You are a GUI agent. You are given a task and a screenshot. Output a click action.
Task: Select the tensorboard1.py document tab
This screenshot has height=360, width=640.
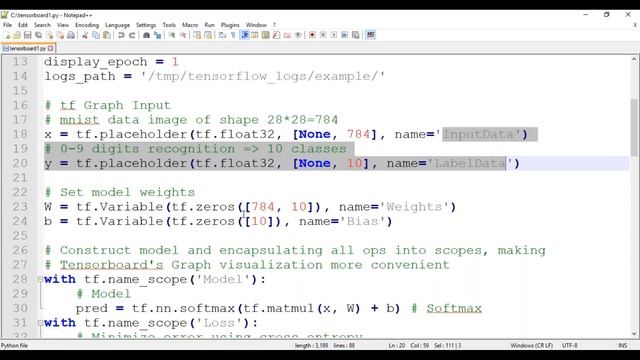(x=28, y=48)
